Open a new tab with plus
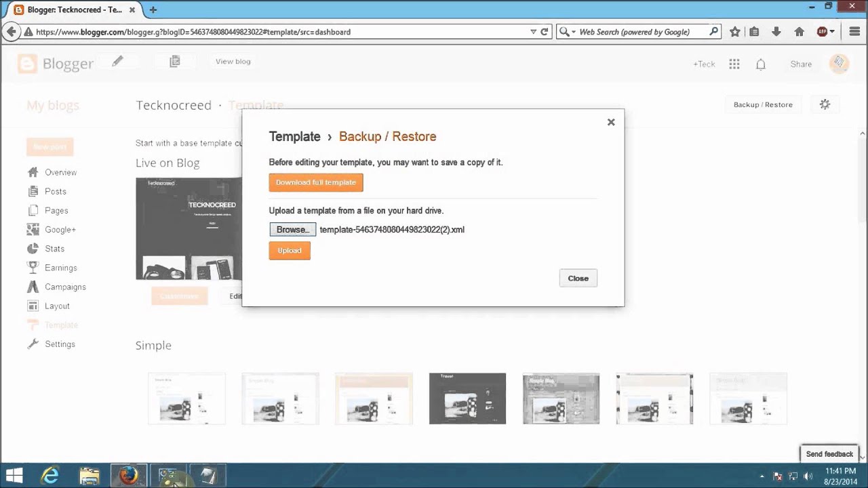868x488 pixels. tap(153, 9)
